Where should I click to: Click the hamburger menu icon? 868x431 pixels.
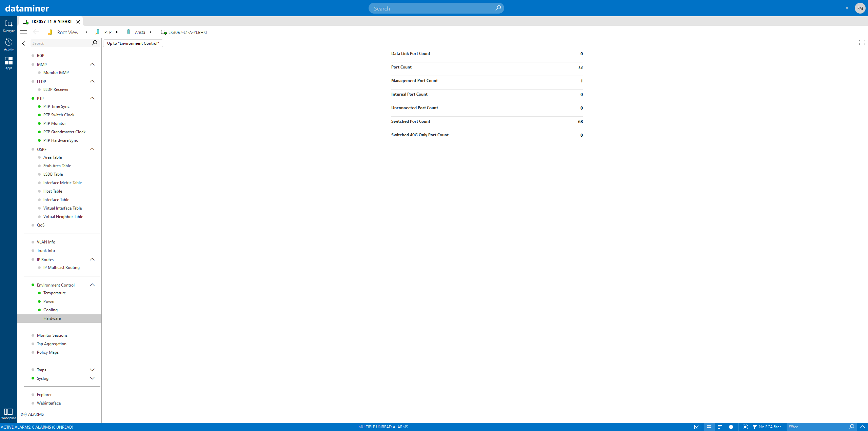[24, 32]
